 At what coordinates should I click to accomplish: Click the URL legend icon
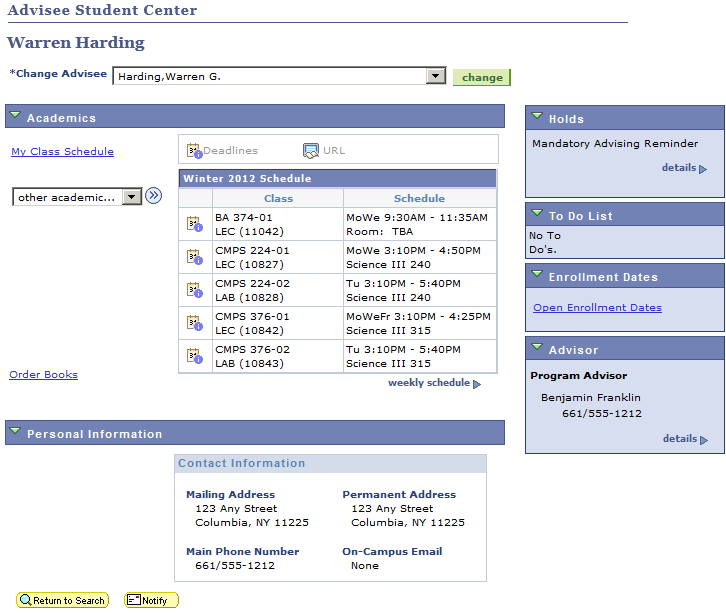(x=311, y=151)
